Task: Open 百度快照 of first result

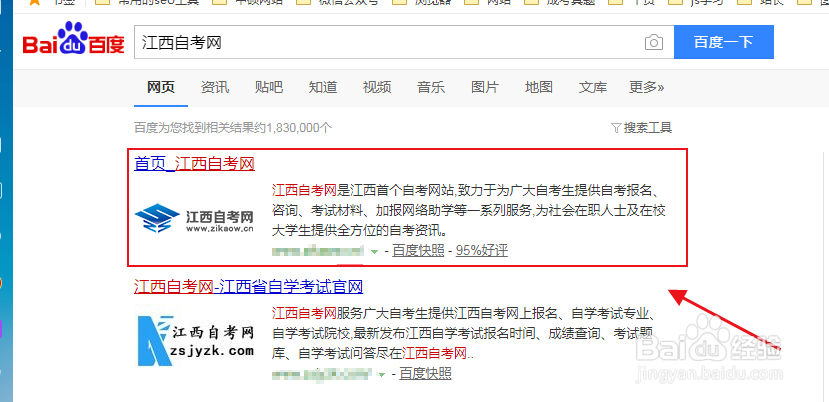Action: (x=418, y=251)
